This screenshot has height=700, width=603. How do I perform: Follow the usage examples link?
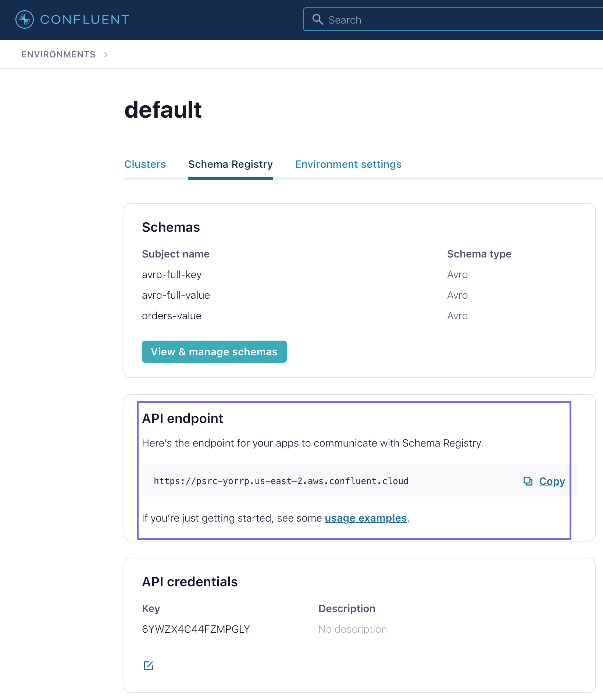(365, 518)
